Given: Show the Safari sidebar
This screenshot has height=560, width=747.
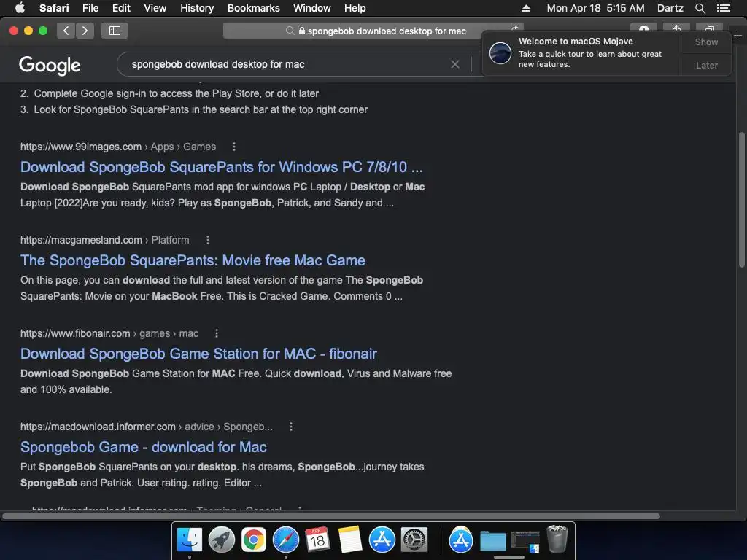Looking at the screenshot, I should click(x=115, y=31).
